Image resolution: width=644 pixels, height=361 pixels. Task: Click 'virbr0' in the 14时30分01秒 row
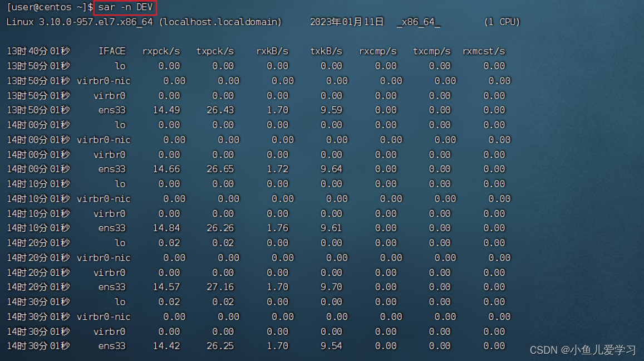coord(109,331)
